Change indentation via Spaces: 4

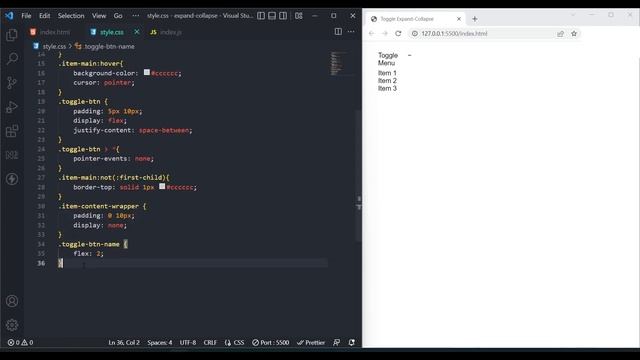tap(160, 342)
